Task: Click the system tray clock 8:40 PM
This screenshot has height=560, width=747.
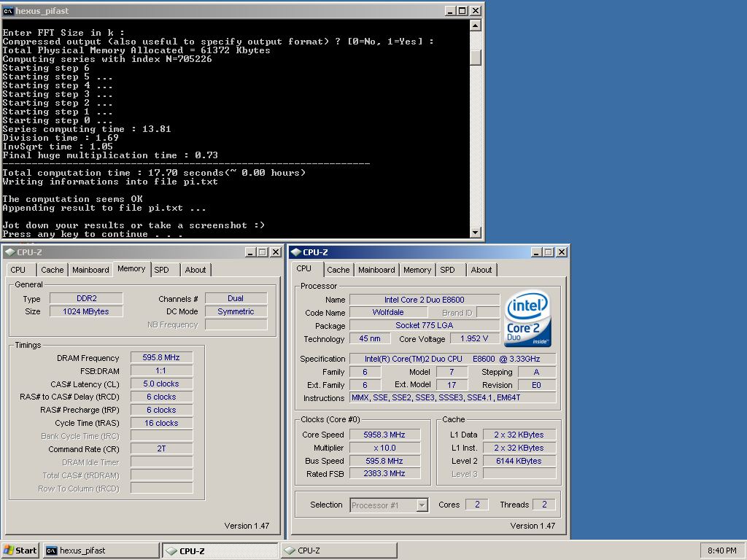Action: point(721,551)
